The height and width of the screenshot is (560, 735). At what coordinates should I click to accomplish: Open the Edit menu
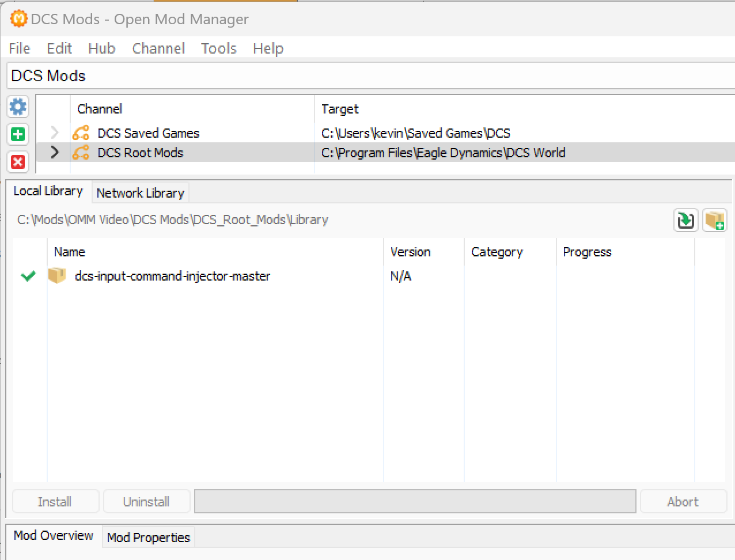(x=59, y=48)
